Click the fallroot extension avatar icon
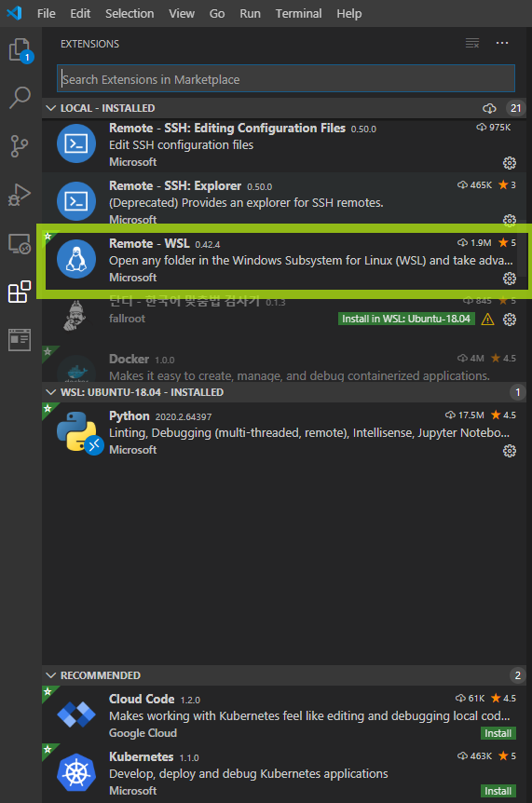 [x=76, y=316]
